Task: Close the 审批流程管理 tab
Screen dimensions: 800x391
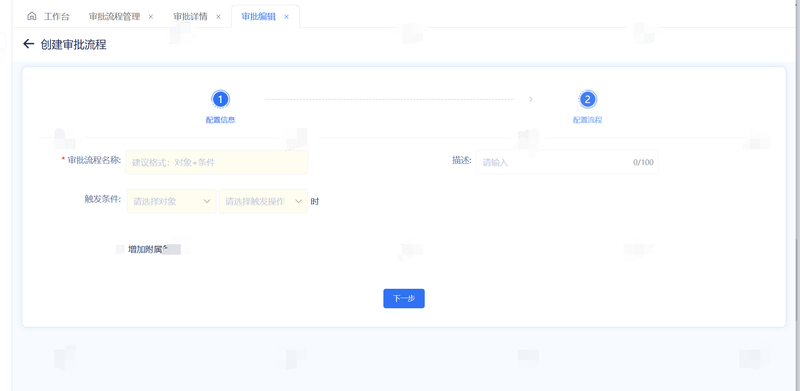Action: click(x=151, y=16)
